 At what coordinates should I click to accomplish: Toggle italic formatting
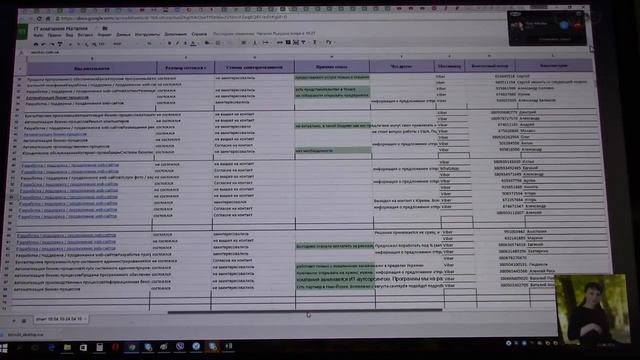tap(177, 43)
